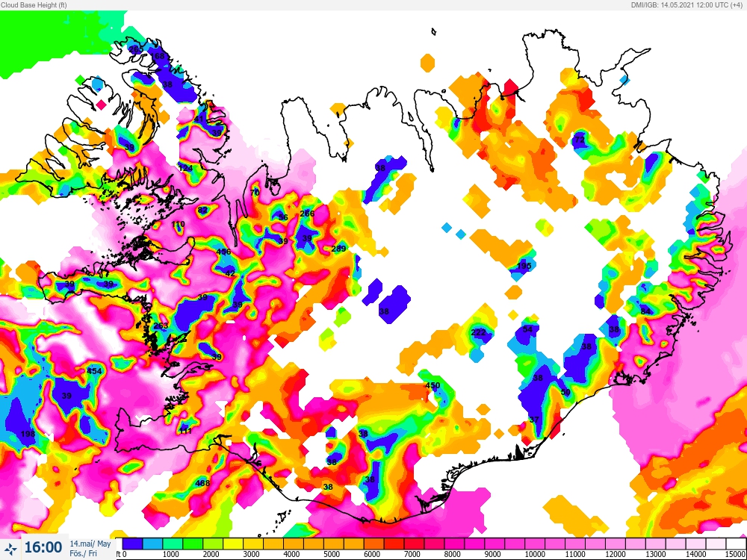Click the 70 value on the map

[x=255, y=193]
